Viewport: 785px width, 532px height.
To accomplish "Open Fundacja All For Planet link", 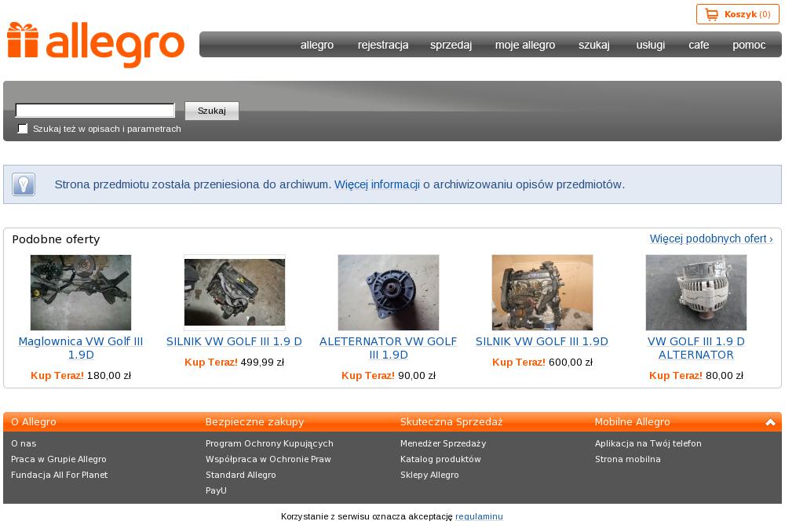I will (59, 475).
